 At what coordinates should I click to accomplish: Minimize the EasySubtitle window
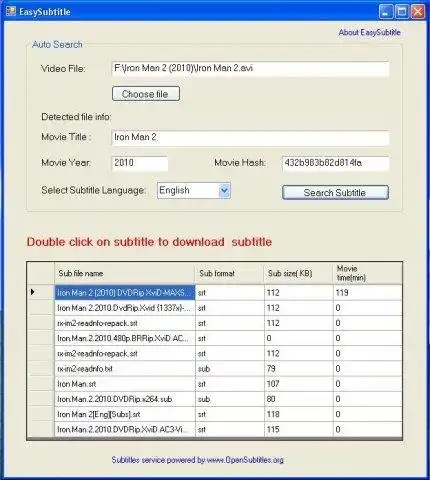tap(386, 12)
